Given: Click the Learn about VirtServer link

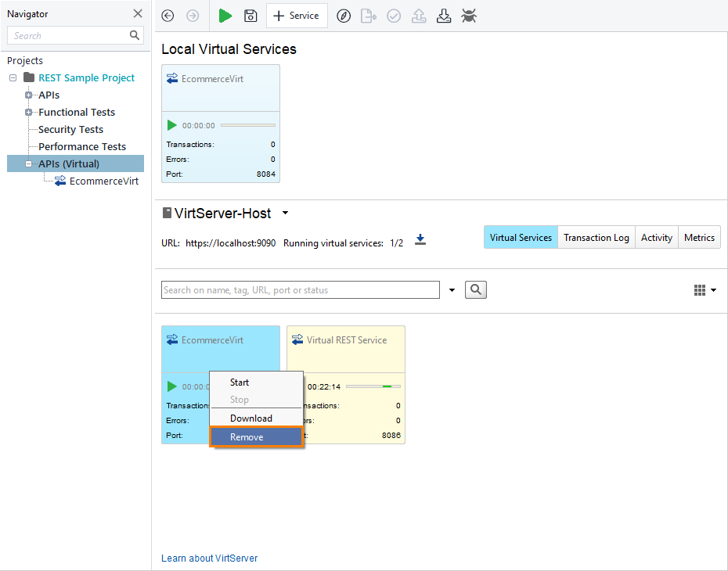Looking at the screenshot, I should pos(209,558).
